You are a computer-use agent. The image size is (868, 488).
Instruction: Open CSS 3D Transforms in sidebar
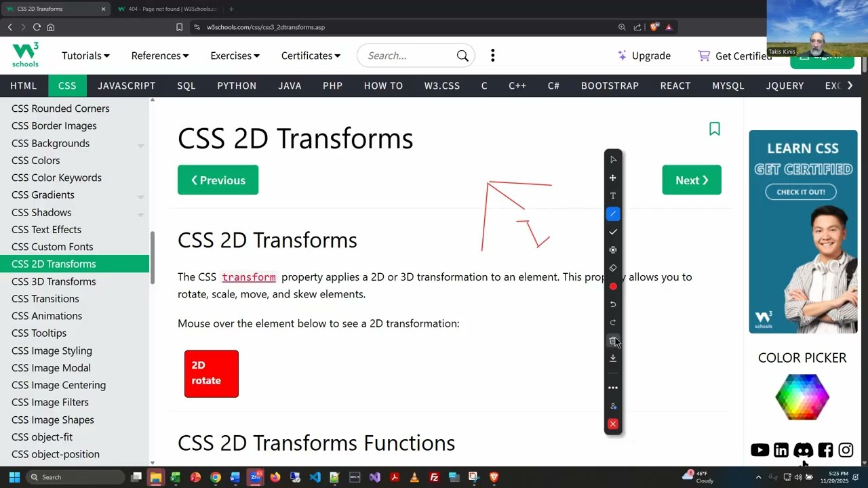(54, 281)
